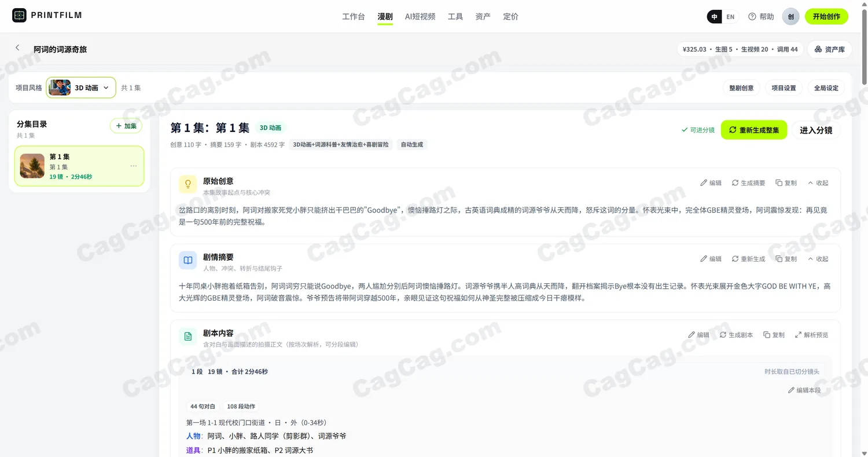This screenshot has width=868, height=457.
Task: Regenerate the 剧情摘要 with 重新生成
Action: [748, 259]
